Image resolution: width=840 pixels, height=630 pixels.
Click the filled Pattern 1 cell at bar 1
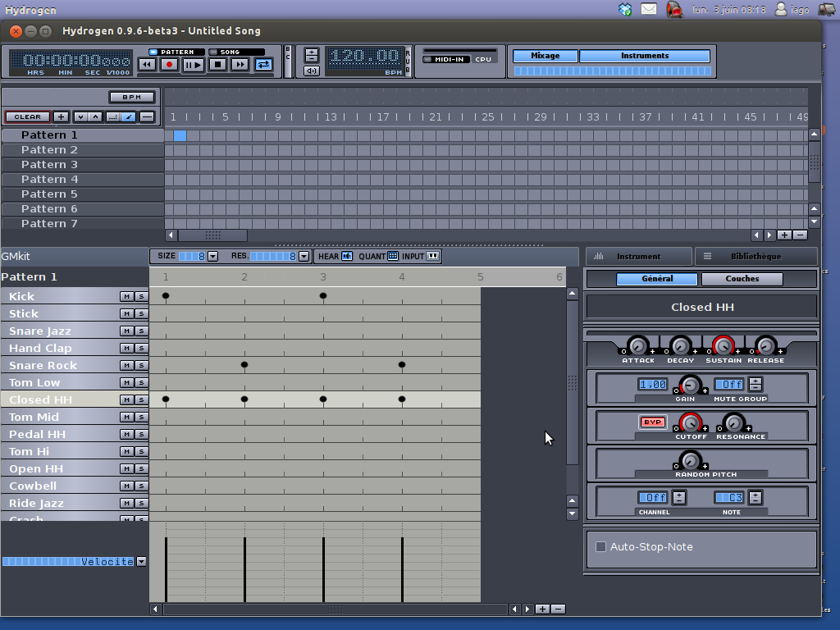coord(180,135)
